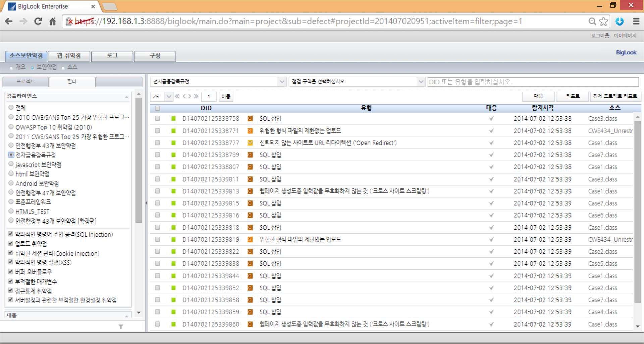
Task: Click table scrollbar down arrow
Action: point(637,326)
